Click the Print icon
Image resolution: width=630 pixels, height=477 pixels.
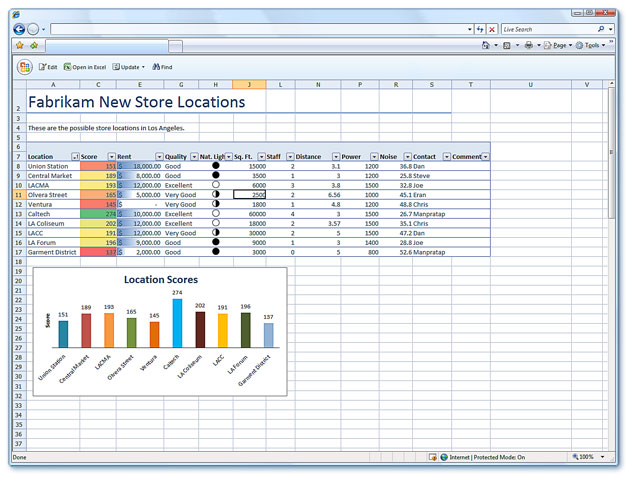pyautogui.click(x=529, y=45)
